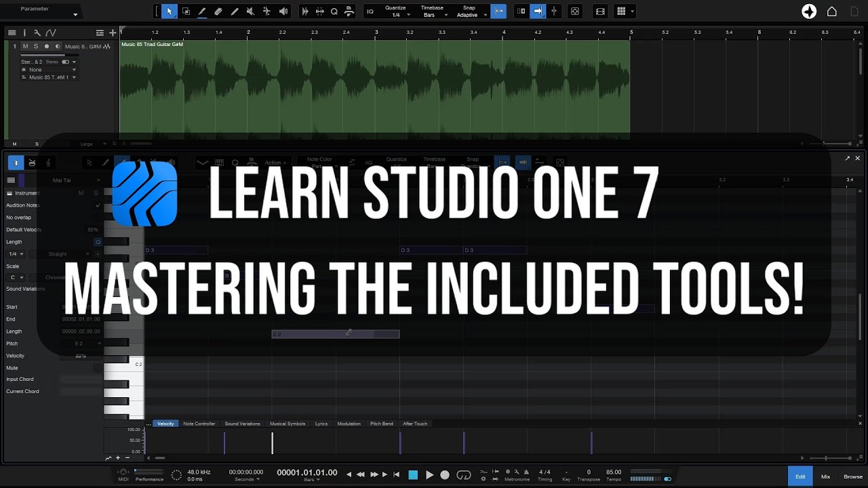Select the Musical Symbols tab
Screen dimensions: 868x488
[x=288, y=424]
